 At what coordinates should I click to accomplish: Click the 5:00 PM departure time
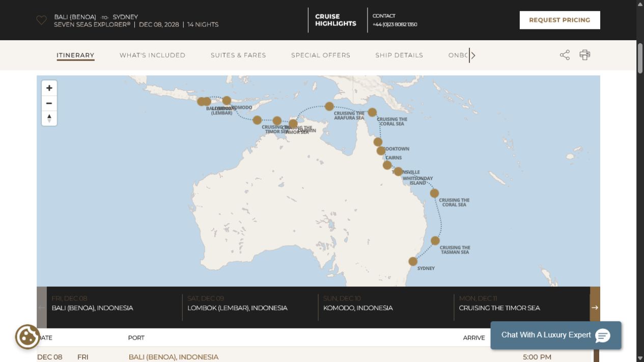[x=537, y=357]
